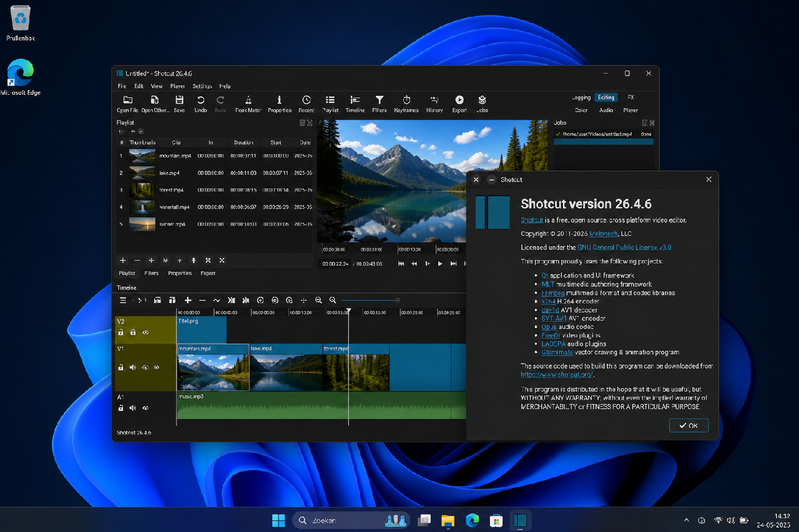Screen dimensions: 799x532
Task: Switch to the Filters tab below the playlist
Action: click(152, 273)
